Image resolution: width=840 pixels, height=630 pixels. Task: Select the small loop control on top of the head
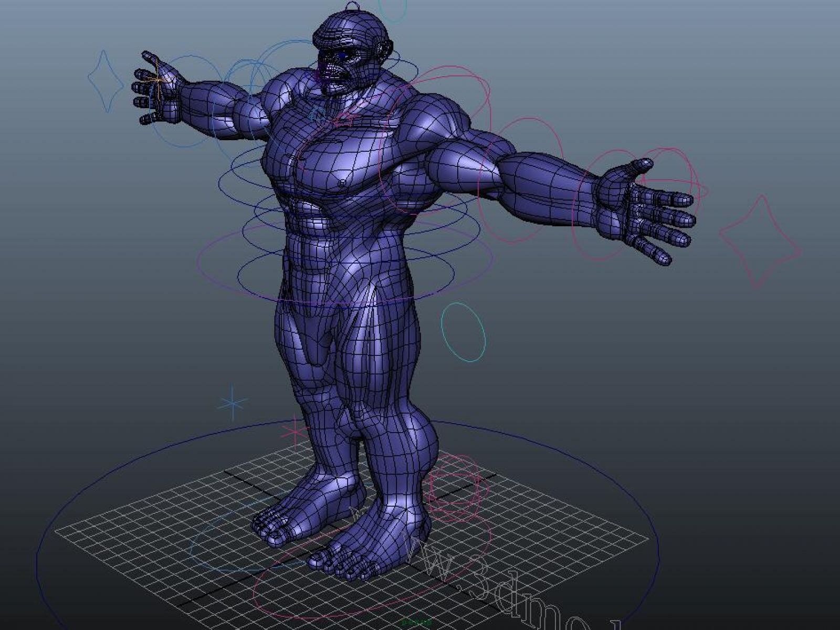point(353,6)
